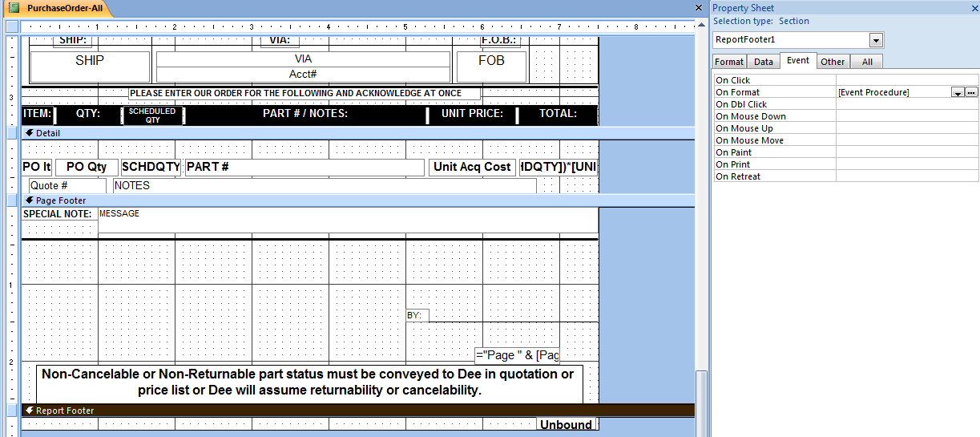Viewport: 980px width, 437px height.
Task: Select the UNIT PRICE: header label
Action: coord(473,114)
